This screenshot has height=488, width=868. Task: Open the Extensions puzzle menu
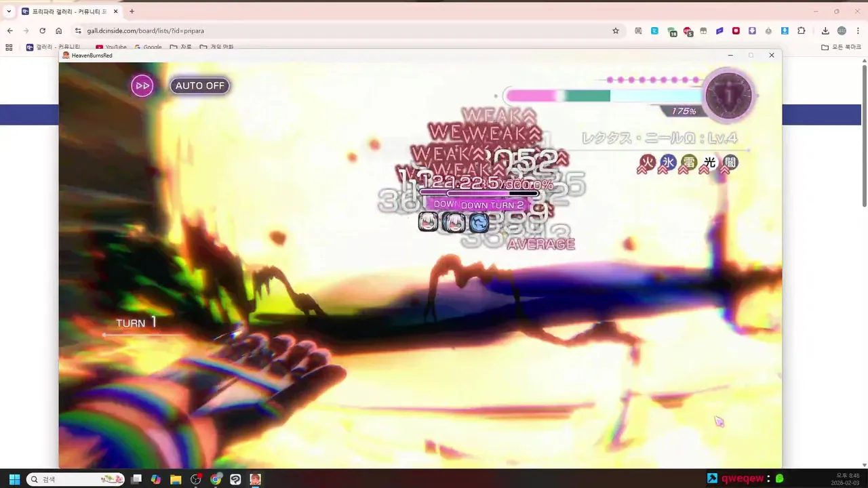802,30
